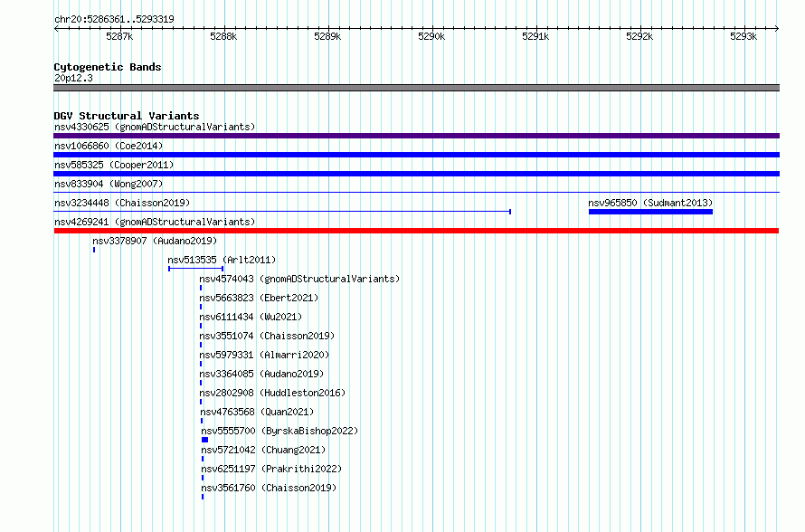Select the 20p12.3 band label
Image resolution: width=805 pixels, height=532 pixels.
(73, 78)
